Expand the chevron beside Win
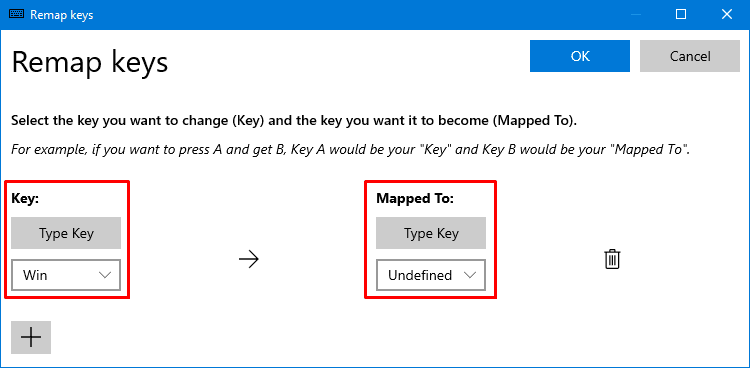Viewport: 750px width, 368px height. coord(105,275)
